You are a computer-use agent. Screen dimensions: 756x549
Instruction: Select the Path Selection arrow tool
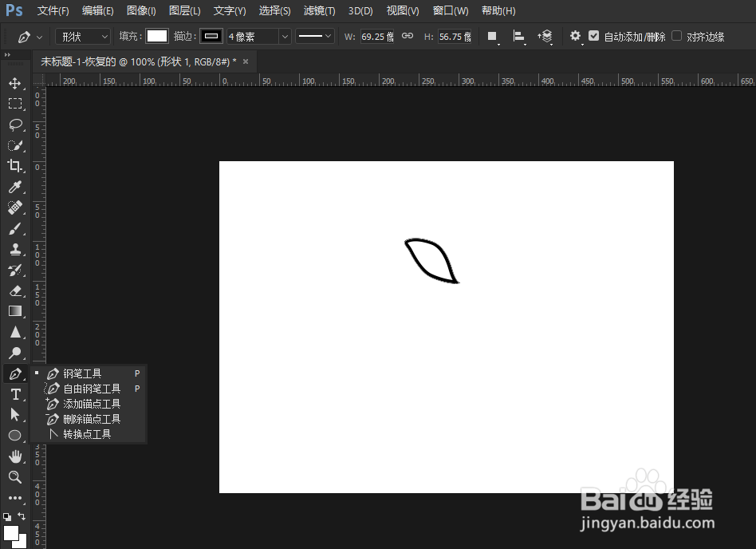15,415
